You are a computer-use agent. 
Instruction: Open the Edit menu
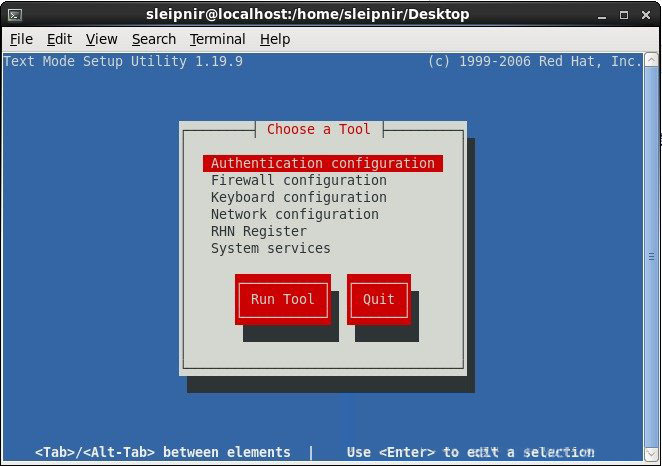click(59, 39)
